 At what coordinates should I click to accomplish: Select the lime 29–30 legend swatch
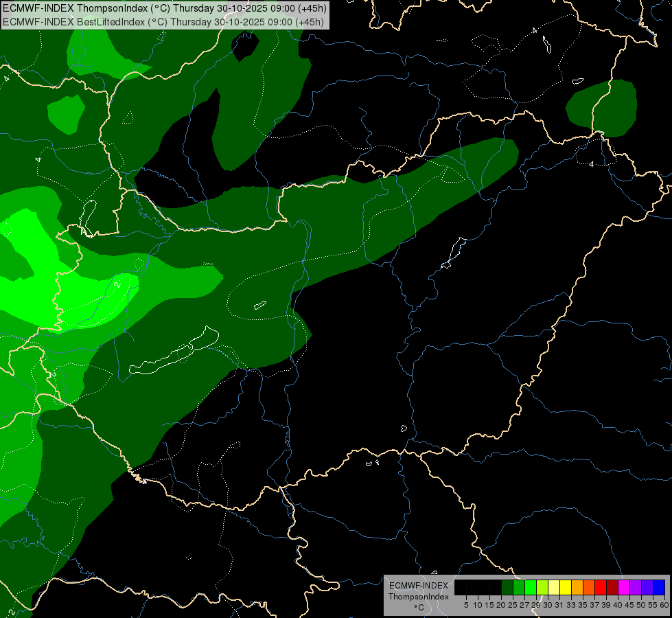542,587
